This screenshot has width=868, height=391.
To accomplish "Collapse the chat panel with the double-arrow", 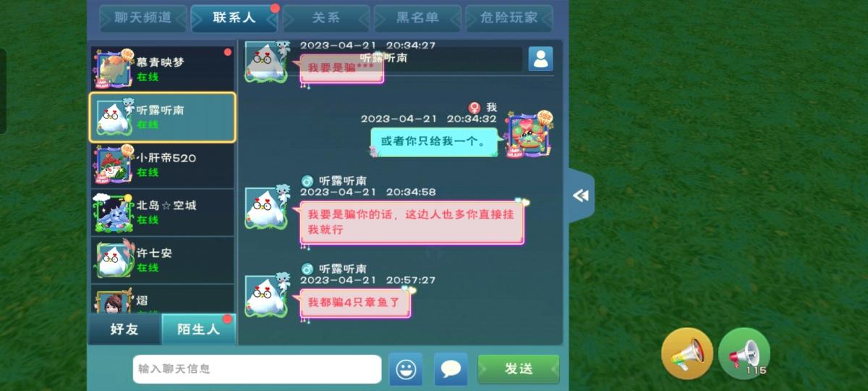I will (x=580, y=195).
